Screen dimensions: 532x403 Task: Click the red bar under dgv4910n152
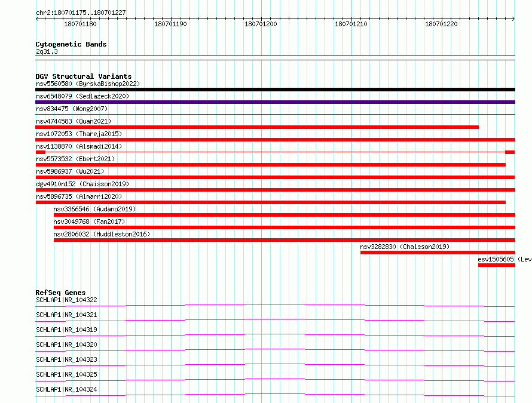(x=275, y=190)
